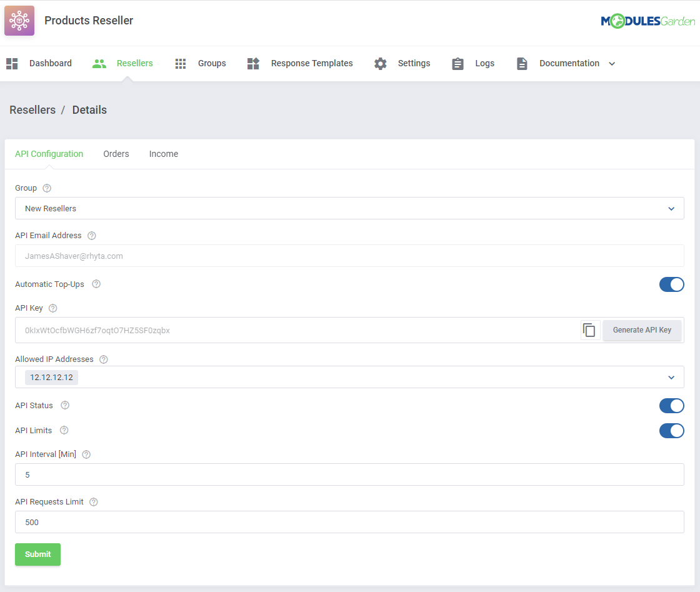Open the Documentation menu item
Image resolution: width=700 pixels, height=592 pixels.
pyautogui.click(x=569, y=63)
